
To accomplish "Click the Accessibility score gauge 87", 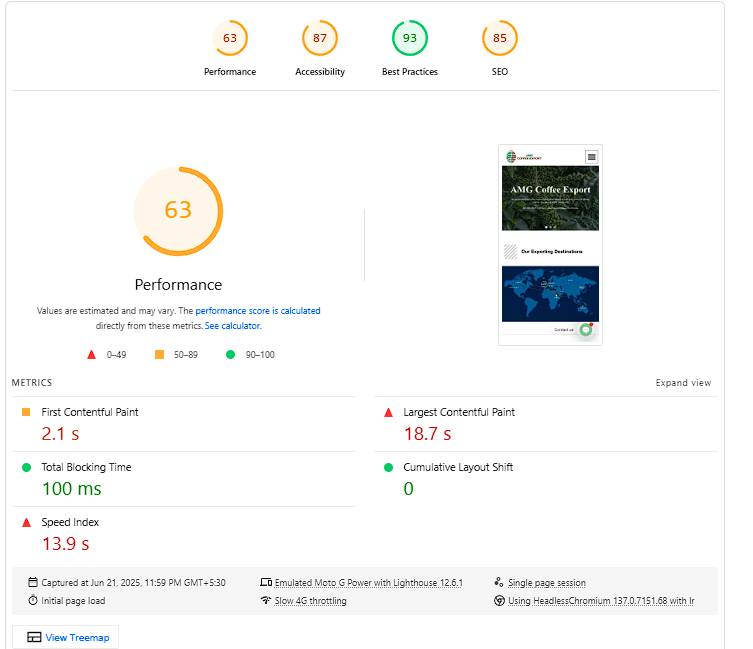I will (x=320, y=38).
